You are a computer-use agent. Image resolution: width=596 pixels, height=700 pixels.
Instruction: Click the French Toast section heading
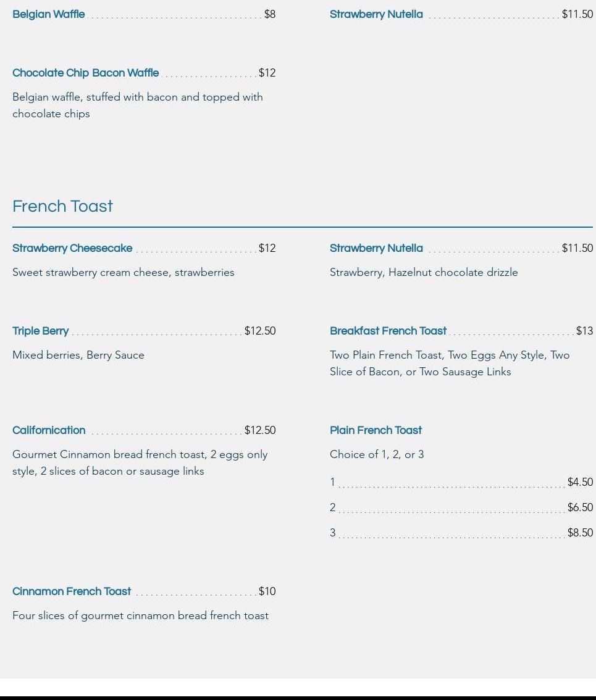62,206
